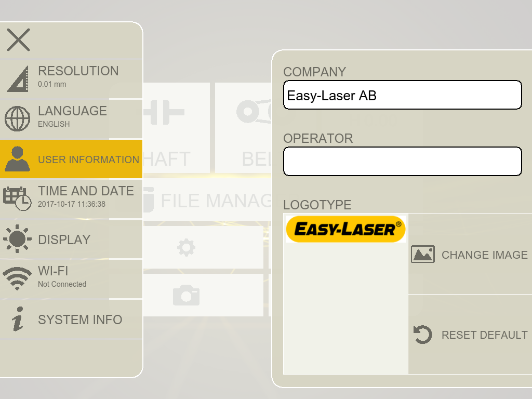The image size is (532, 399).
Task: Close the settings panel with the X
Action: [x=18, y=40]
